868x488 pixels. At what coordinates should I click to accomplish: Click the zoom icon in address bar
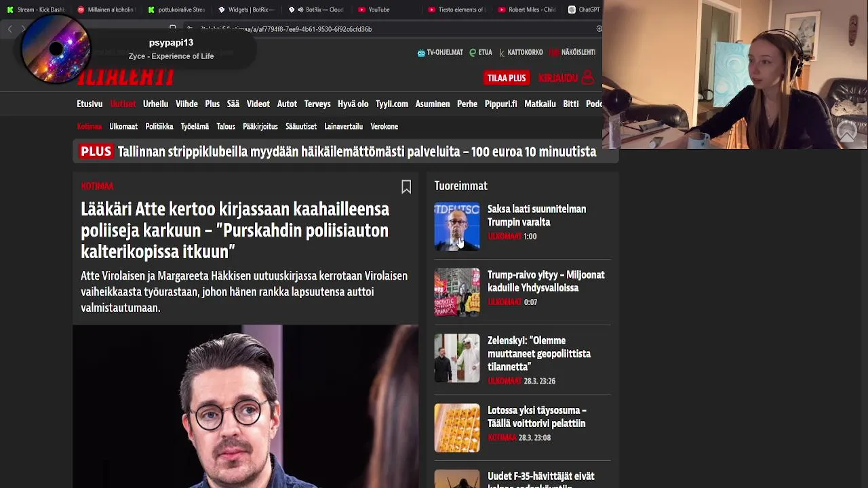(x=599, y=29)
